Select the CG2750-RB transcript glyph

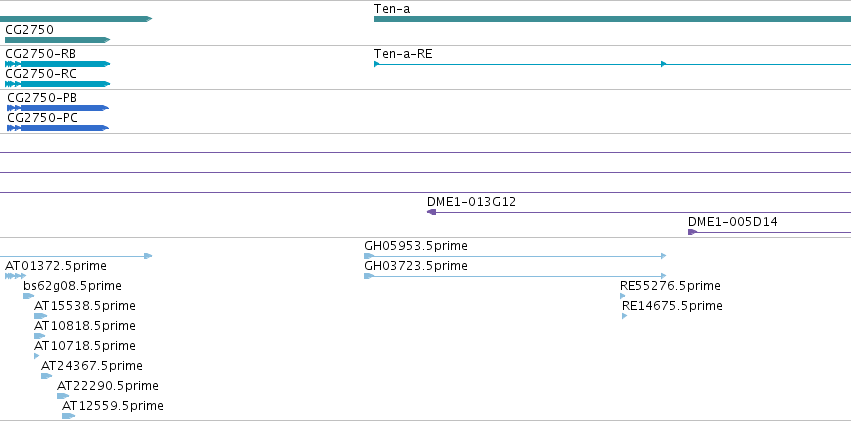click(58, 64)
